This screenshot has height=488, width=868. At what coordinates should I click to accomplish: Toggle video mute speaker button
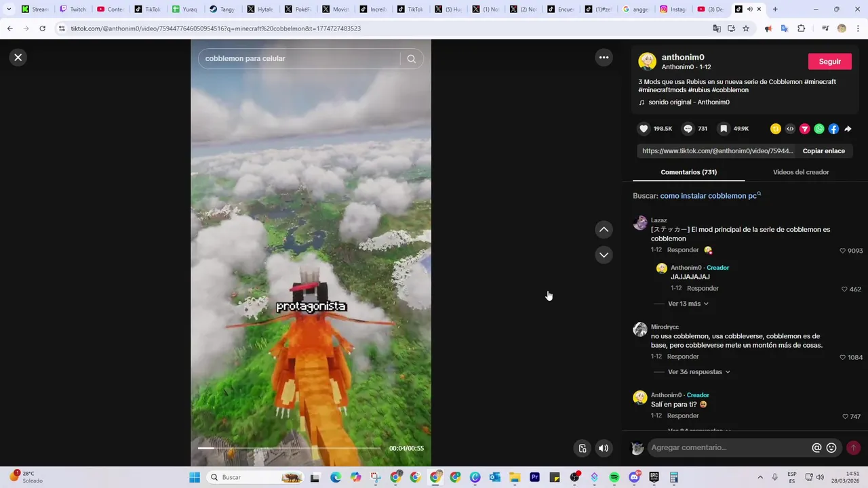[x=604, y=448]
